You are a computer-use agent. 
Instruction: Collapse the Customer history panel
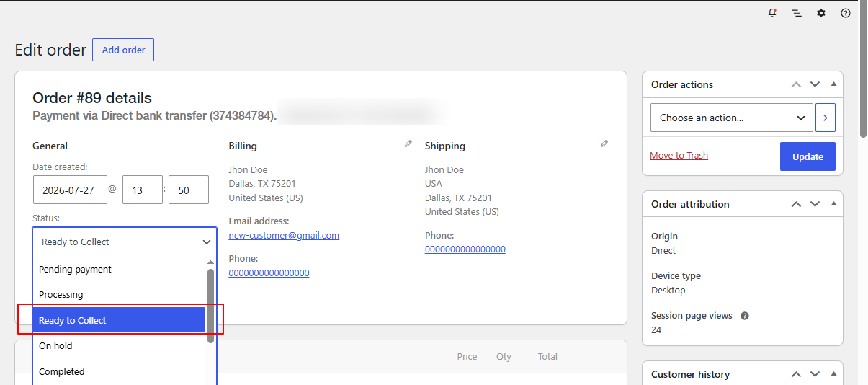(833, 374)
